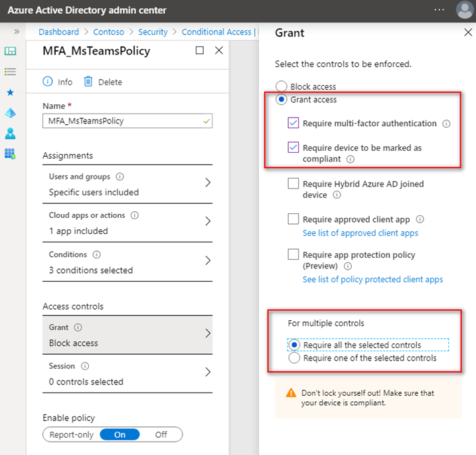Image resolution: width=476 pixels, height=455 pixels.
Task: Open All services list icon in sidebar
Action: [11, 72]
